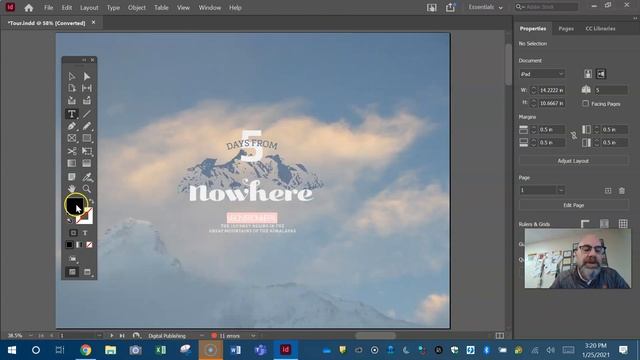
Task: Select the Pencil tool
Action: [x=87, y=126]
